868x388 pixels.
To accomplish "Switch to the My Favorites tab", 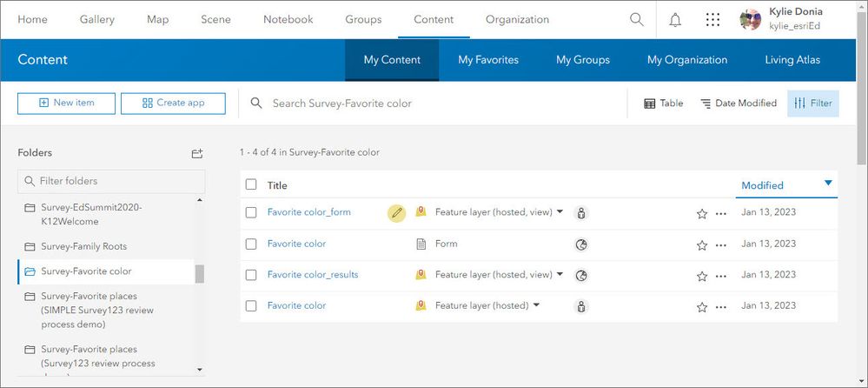I will [488, 60].
